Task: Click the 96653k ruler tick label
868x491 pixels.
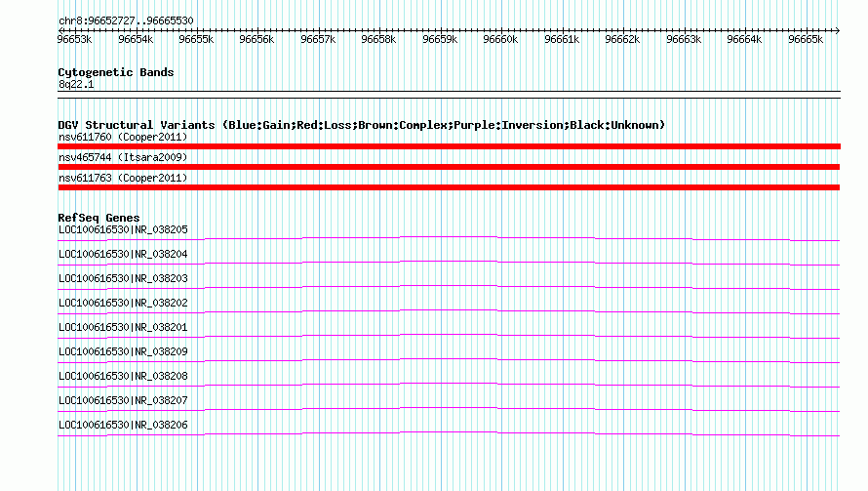Action: (75, 39)
